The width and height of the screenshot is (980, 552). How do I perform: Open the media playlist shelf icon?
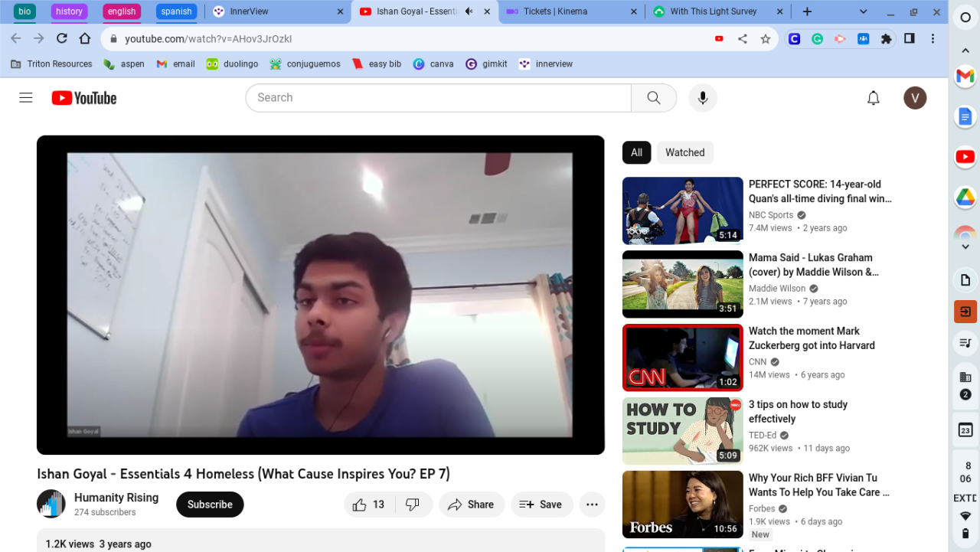965,342
